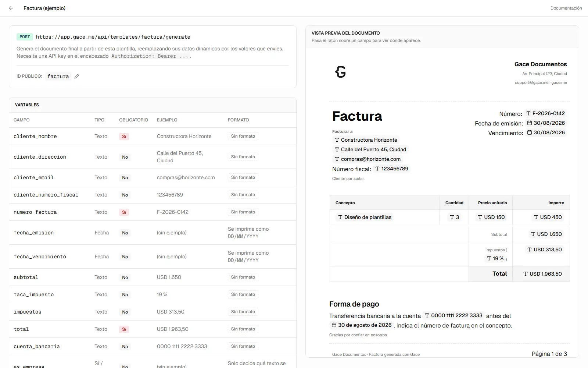The image size is (588, 368).
Task: Click the public ID value 'factura'
Action: click(58, 76)
